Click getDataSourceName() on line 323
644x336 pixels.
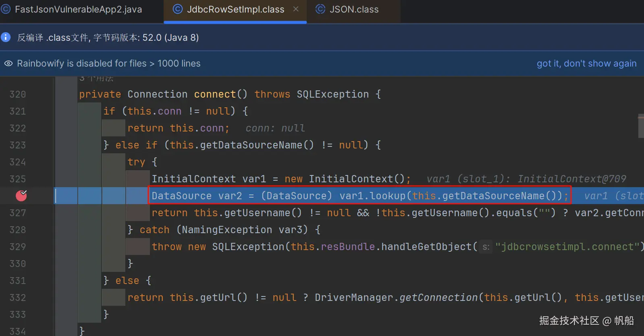[x=257, y=145]
